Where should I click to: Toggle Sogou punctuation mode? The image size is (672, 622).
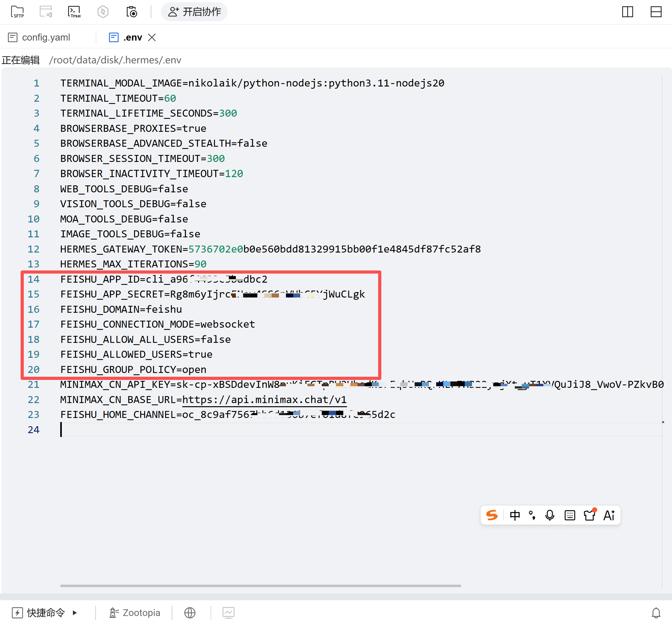click(x=532, y=515)
